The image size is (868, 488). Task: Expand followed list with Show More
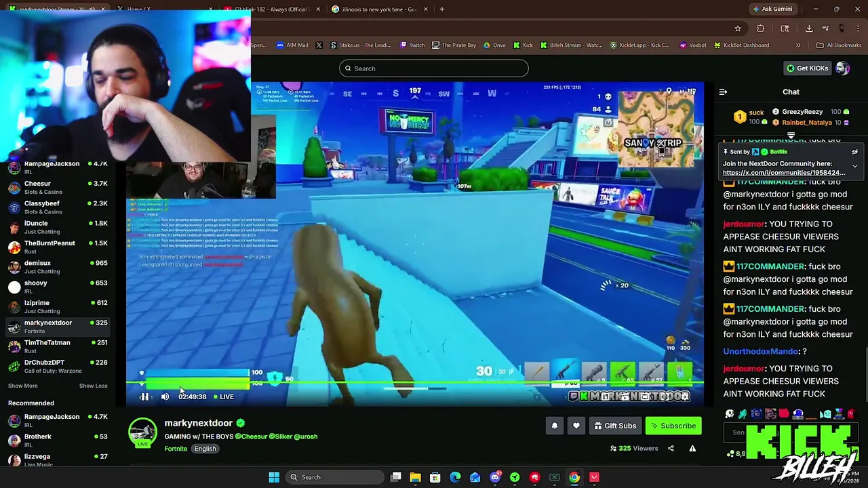pyautogui.click(x=22, y=386)
